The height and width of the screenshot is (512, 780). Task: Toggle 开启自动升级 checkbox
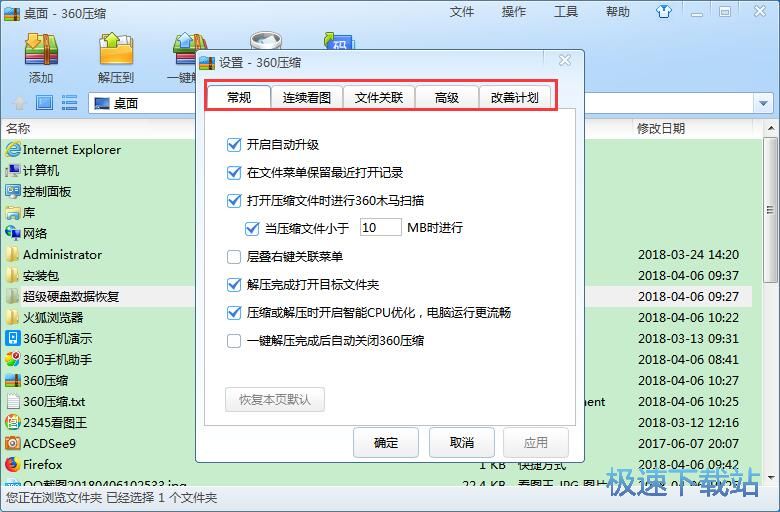tap(234, 145)
